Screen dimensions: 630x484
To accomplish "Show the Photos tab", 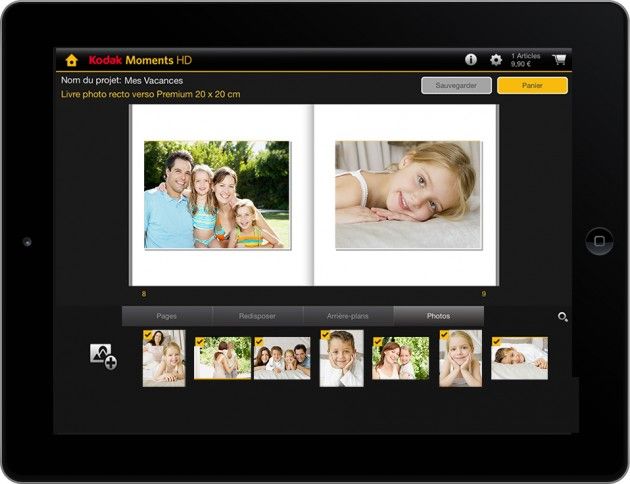I will pyautogui.click(x=438, y=316).
